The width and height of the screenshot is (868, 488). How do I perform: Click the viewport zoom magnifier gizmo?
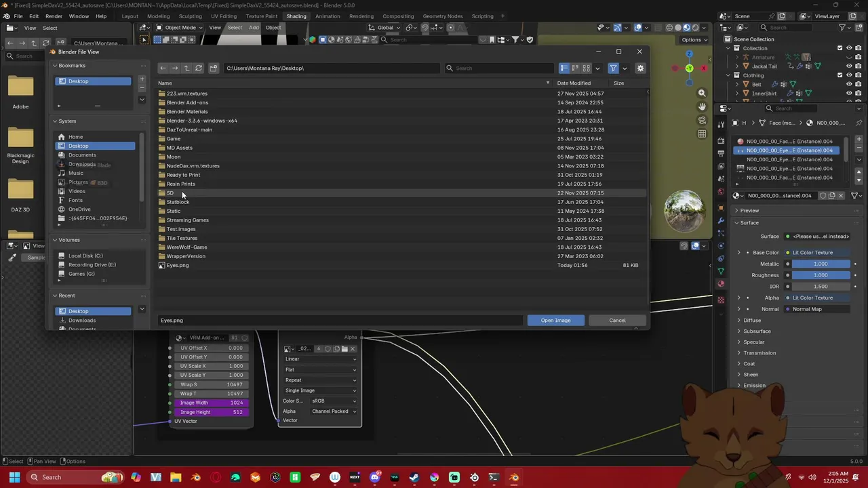(x=702, y=93)
